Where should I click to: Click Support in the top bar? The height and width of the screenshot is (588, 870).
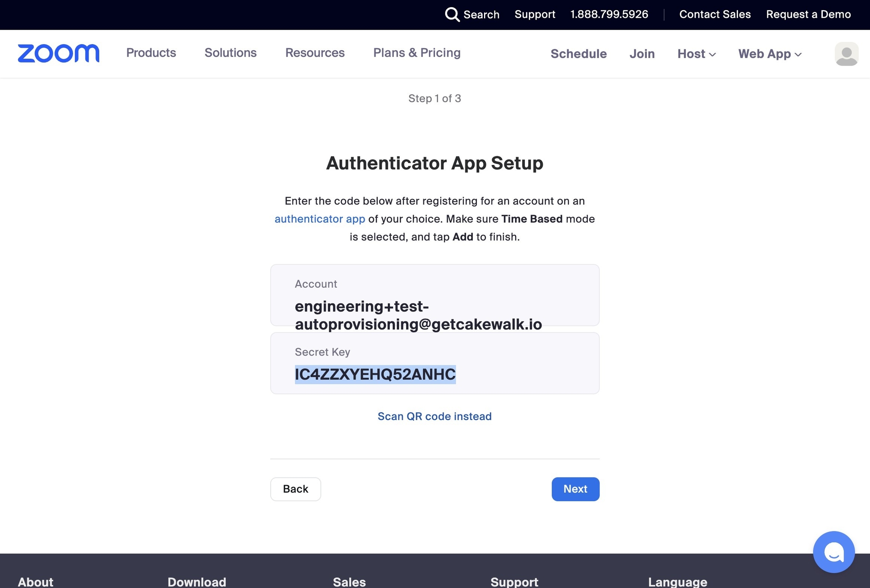tap(535, 14)
